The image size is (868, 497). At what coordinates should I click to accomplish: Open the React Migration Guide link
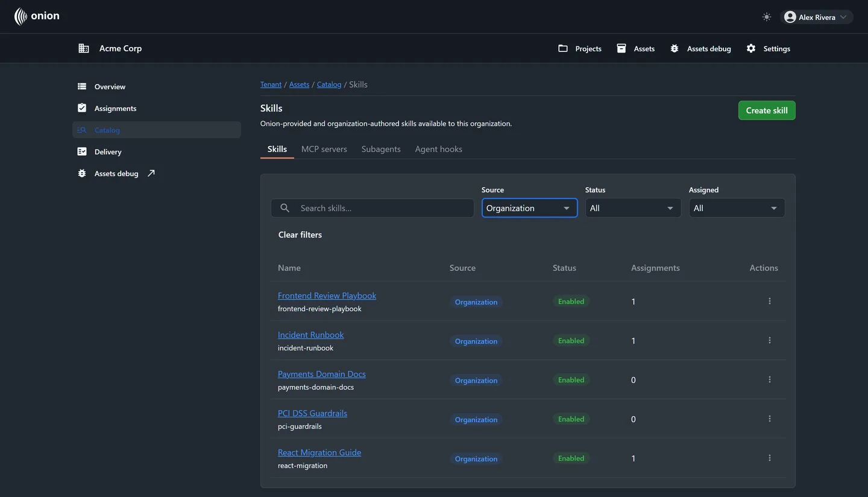pyautogui.click(x=319, y=452)
